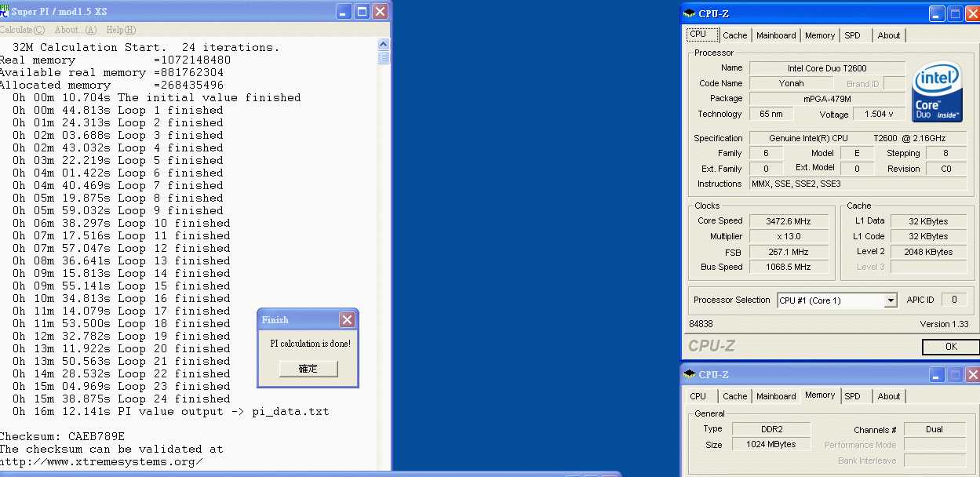
Task: Click the Intel Core Duo inside logo
Action: pyautogui.click(x=938, y=93)
